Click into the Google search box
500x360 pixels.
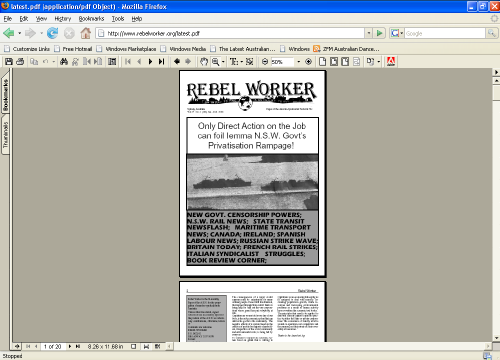[445, 33]
